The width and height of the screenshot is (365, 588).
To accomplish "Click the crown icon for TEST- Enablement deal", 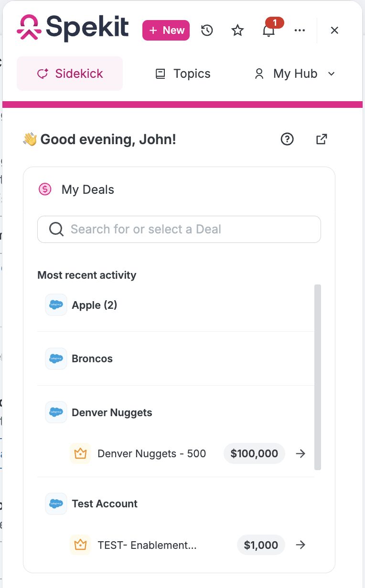I will [x=80, y=545].
